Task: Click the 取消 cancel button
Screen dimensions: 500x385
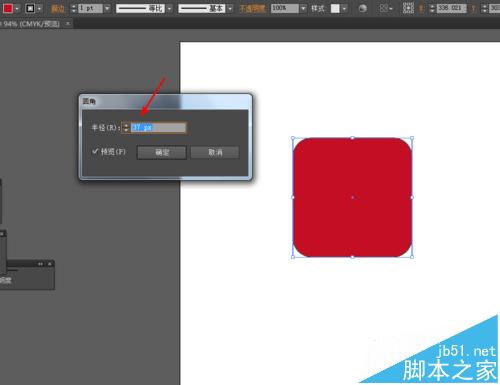Action: pos(215,152)
